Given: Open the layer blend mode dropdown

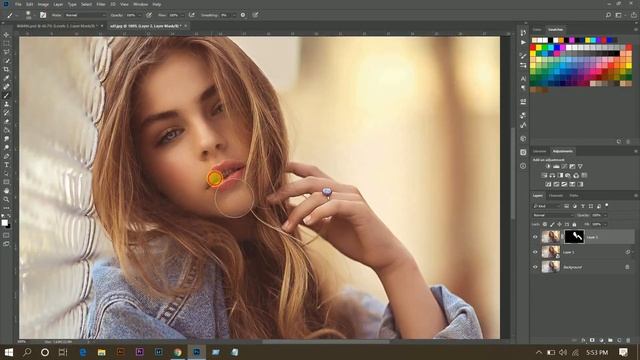Looking at the screenshot, I should pos(553,216).
